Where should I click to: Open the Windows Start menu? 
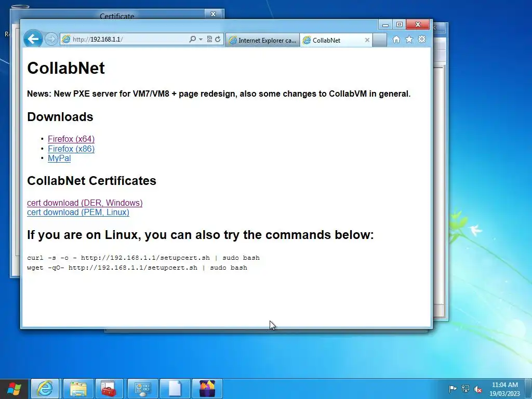pos(14,389)
